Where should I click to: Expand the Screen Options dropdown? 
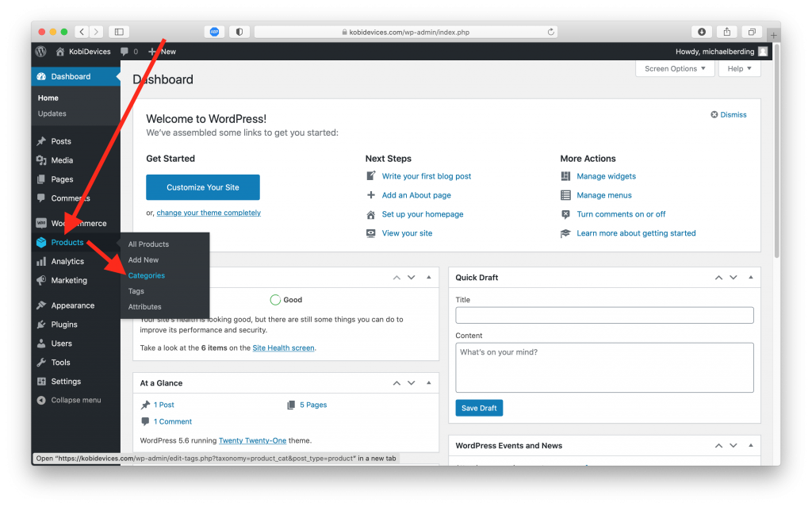tap(675, 68)
